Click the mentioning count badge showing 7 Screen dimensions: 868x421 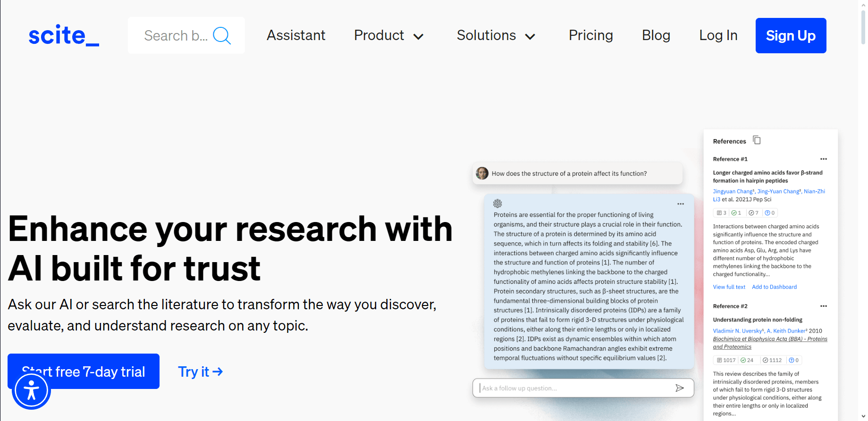coord(754,213)
